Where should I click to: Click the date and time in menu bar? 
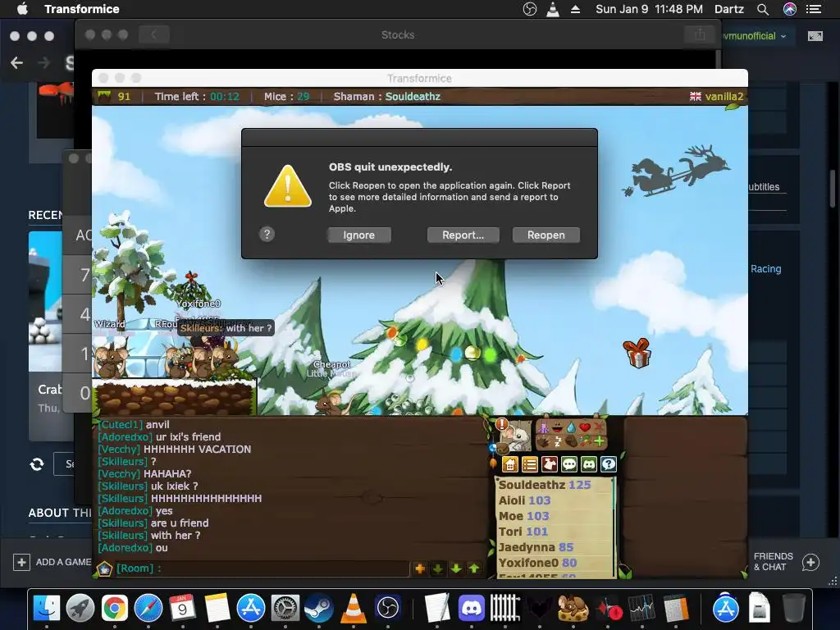650,9
